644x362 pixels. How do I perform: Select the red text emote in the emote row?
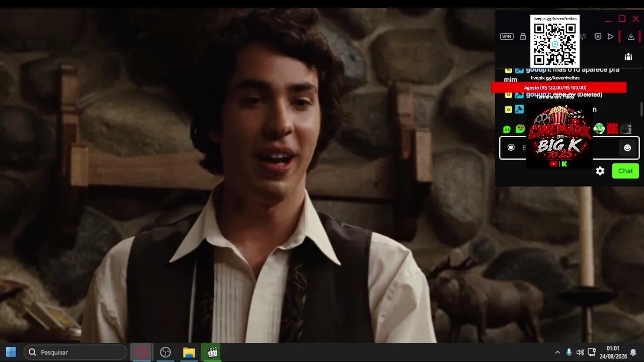tap(612, 129)
